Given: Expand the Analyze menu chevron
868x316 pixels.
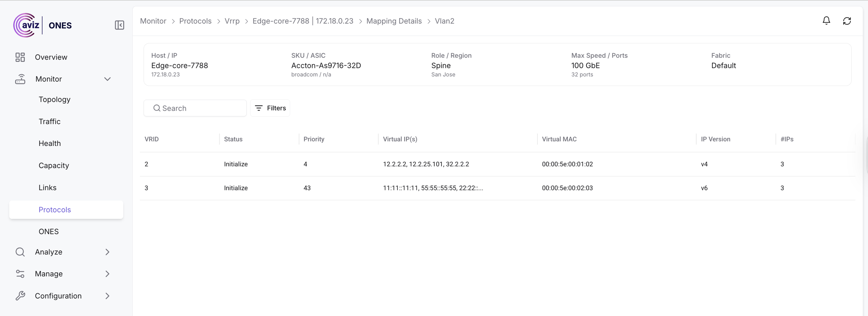Looking at the screenshot, I should (x=107, y=252).
